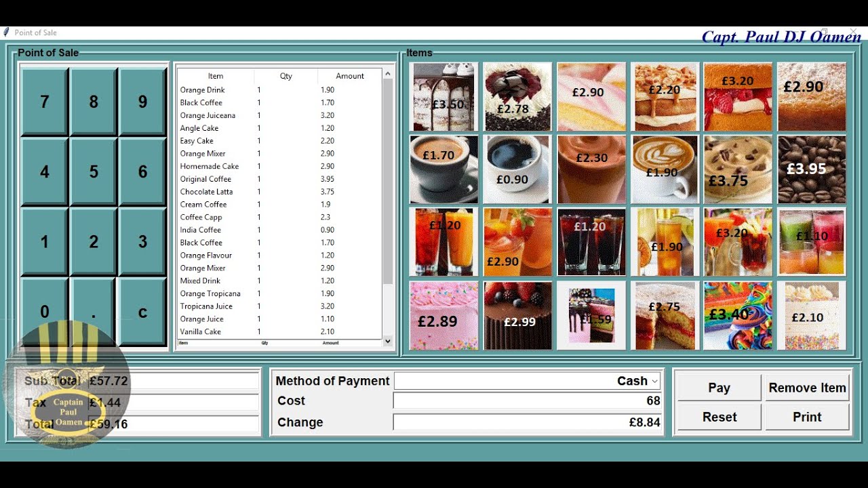Tap keypad number 8
Viewport: 868px width, 488px height.
pyautogui.click(x=94, y=102)
